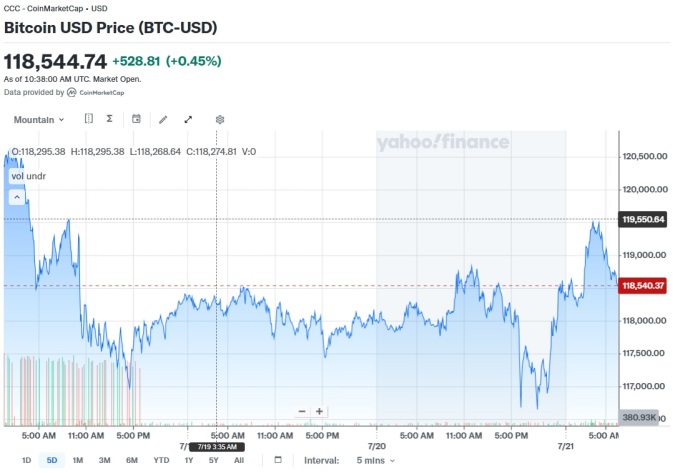
Task: Open custom date range calendar icon
Action: pyautogui.click(x=278, y=460)
